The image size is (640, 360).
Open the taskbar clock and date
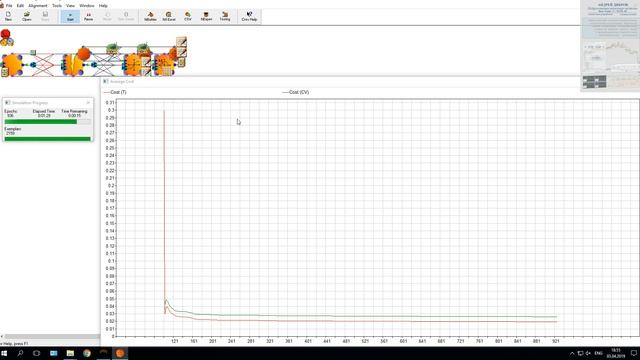pyautogui.click(x=616, y=353)
